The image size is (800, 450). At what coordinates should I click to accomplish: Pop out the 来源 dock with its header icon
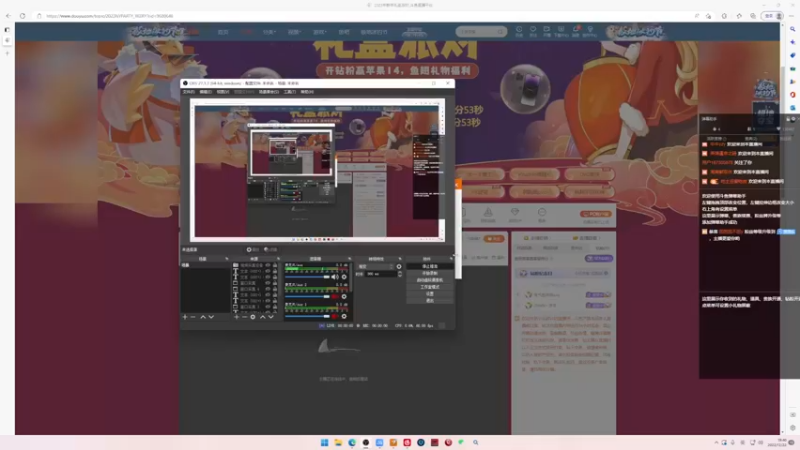click(279, 259)
